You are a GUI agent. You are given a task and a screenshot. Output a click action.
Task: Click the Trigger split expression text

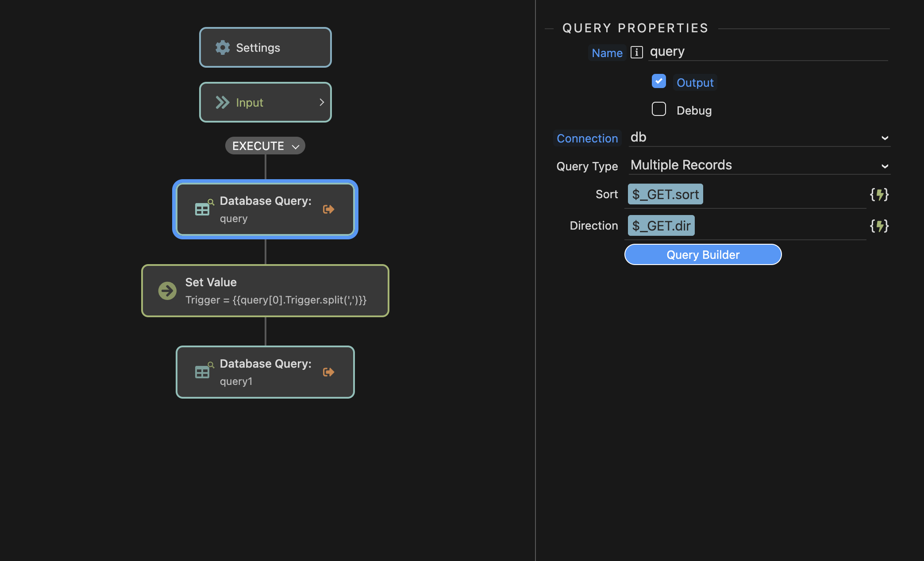[x=276, y=300]
